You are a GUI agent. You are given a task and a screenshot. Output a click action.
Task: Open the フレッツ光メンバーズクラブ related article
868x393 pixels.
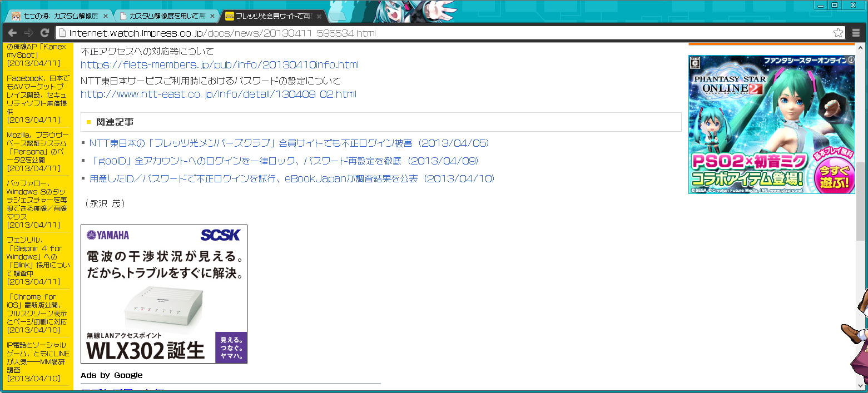[289, 143]
